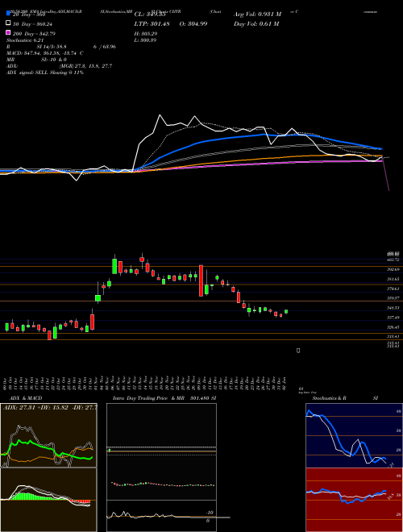Click the 348.53 price level label
The width and height of the screenshot is (403, 532).
click(393, 308)
